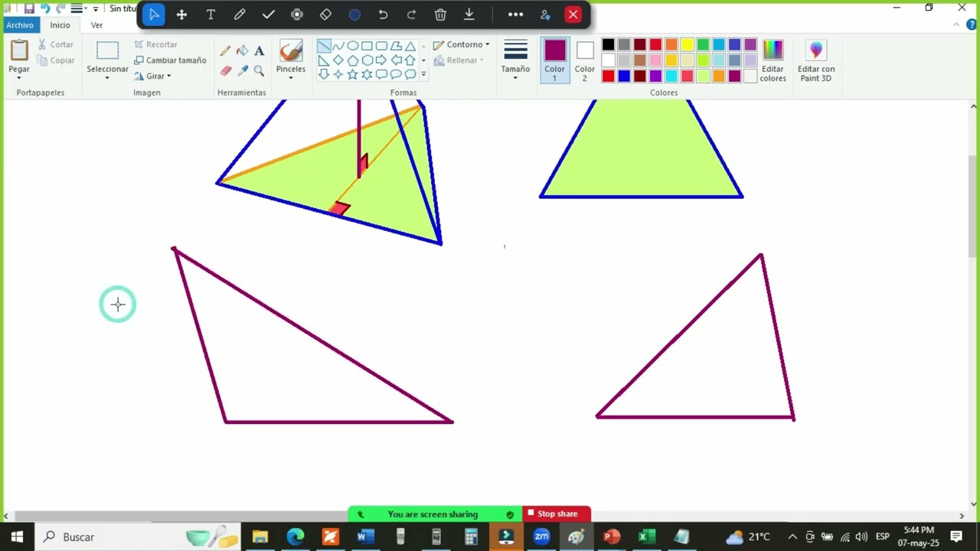Switch to the Inicio tab
980x551 pixels.
pos(60,25)
